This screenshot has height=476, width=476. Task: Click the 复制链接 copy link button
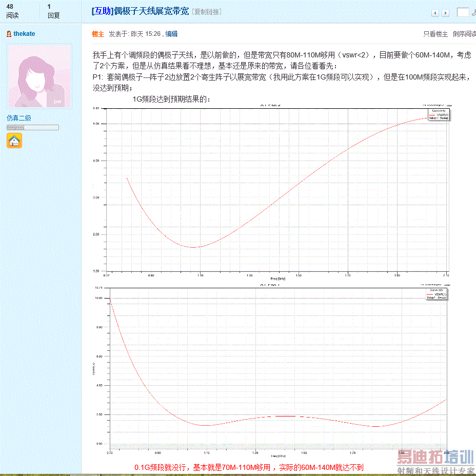click(206, 12)
